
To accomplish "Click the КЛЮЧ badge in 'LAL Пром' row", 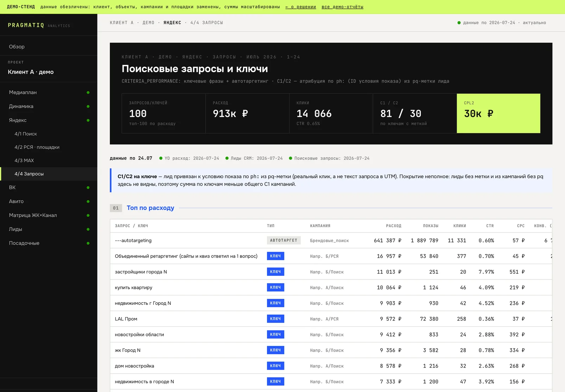I will click(x=275, y=319).
